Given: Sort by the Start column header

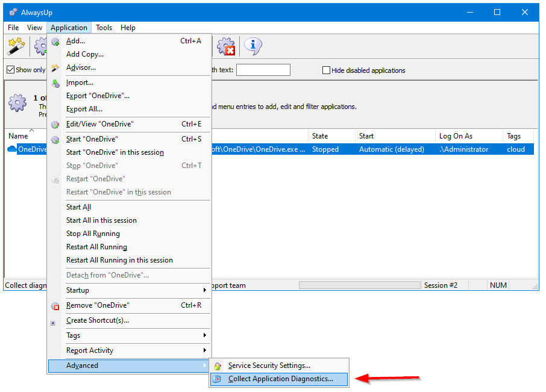Looking at the screenshot, I should 395,136.
